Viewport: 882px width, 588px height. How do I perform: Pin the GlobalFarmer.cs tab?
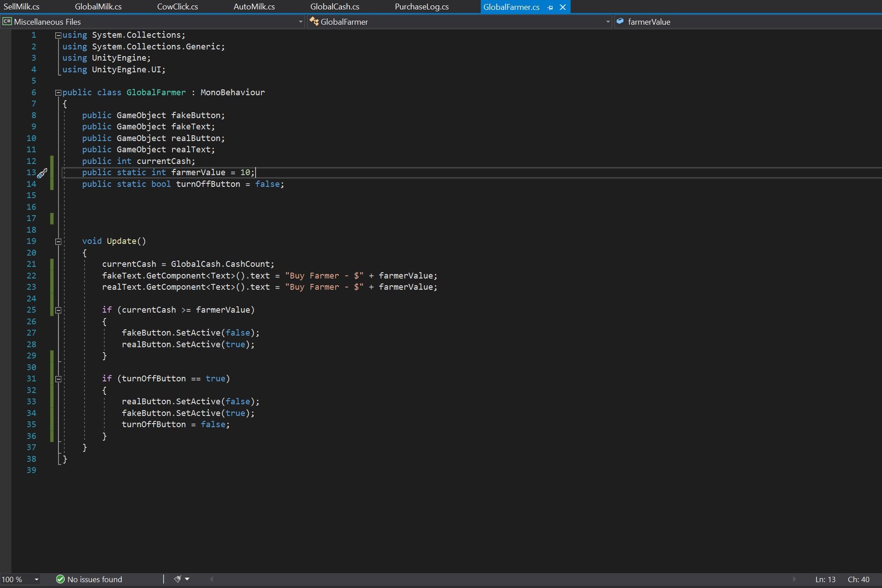(550, 7)
